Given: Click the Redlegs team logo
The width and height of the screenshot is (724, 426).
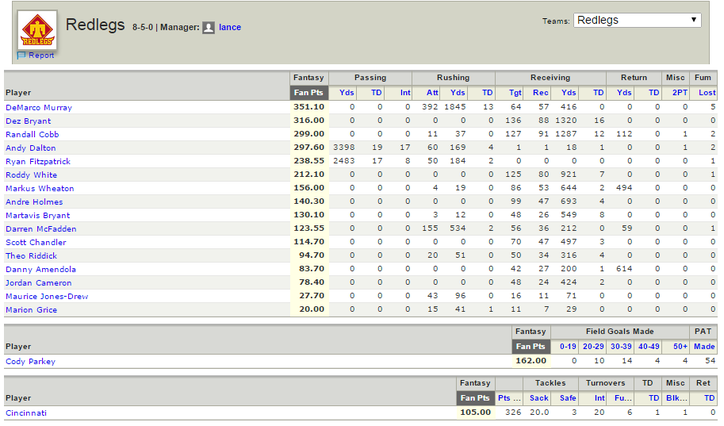Looking at the screenshot, I should point(37,30).
